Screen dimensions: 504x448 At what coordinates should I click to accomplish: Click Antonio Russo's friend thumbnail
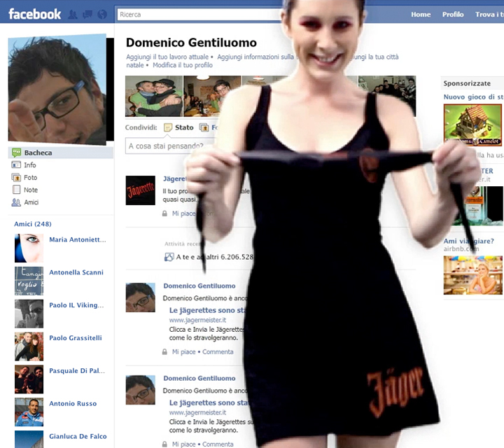pos(29,412)
